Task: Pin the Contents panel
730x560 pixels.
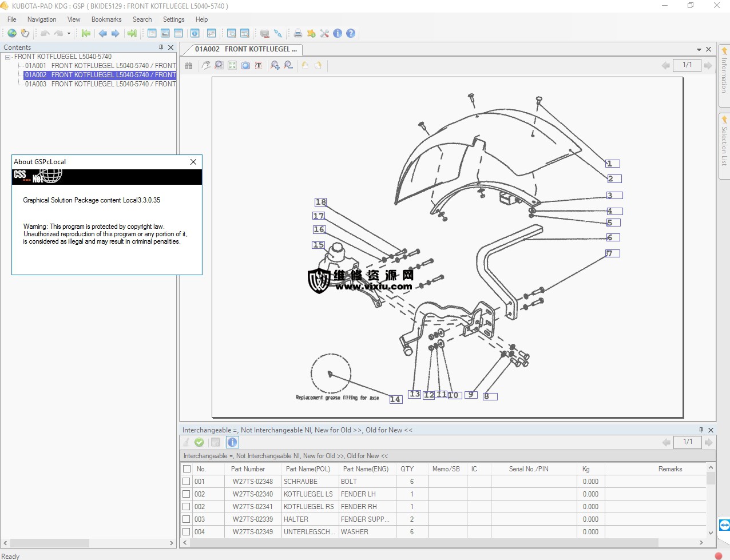Action: click(161, 47)
